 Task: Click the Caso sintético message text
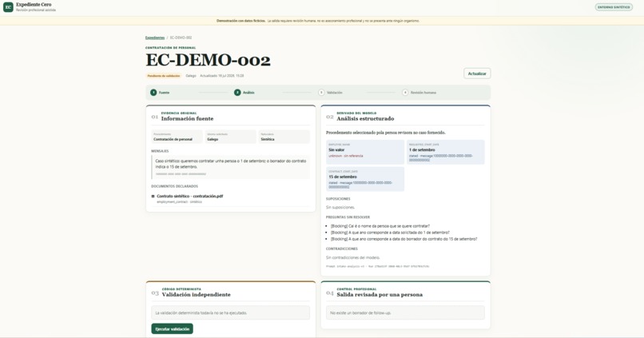click(x=230, y=164)
